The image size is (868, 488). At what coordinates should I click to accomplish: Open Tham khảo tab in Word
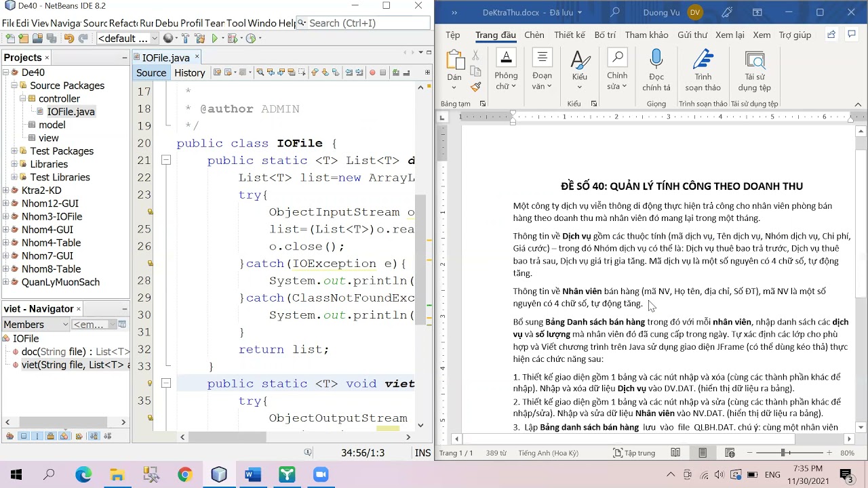[x=646, y=35]
